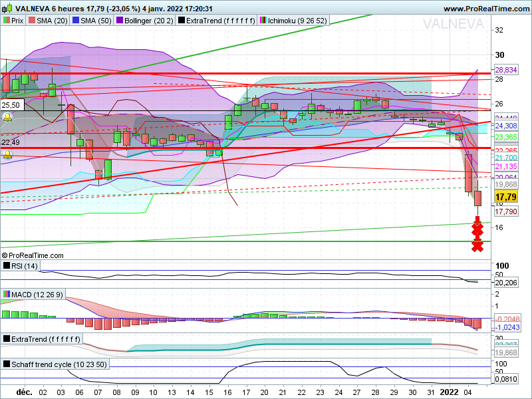Open the SMA (20) legend label
The height and width of the screenshot is (399, 532).
pyautogui.click(x=52, y=21)
